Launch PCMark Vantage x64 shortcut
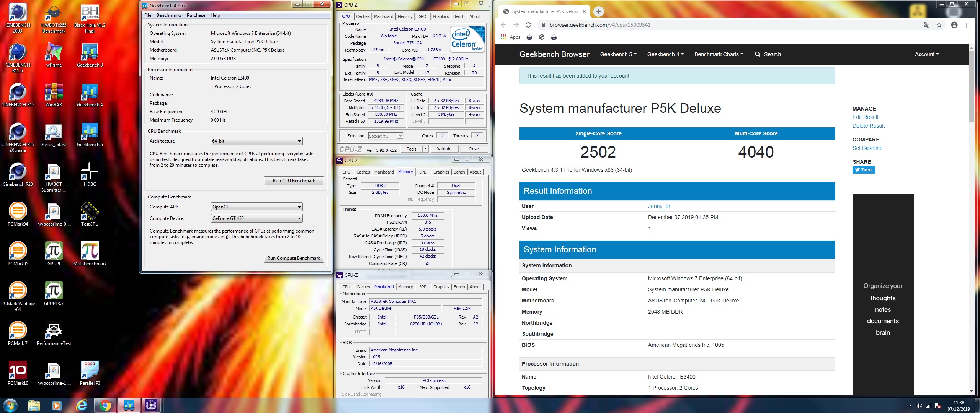Image resolution: width=980 pixels, height=413 pixels. (18, 296)
